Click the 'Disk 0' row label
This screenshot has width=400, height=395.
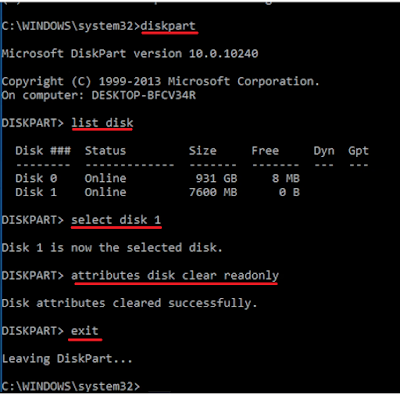tap(36, 178)
